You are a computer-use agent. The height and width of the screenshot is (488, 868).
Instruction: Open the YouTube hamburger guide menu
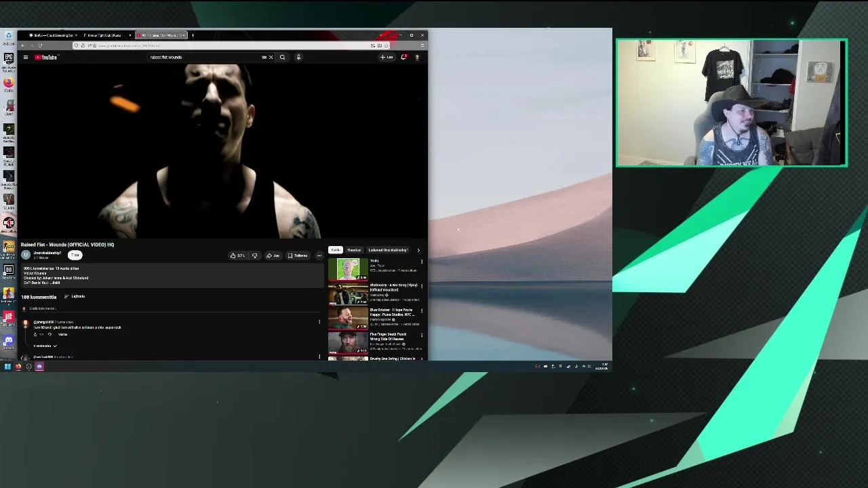(26, 57)
